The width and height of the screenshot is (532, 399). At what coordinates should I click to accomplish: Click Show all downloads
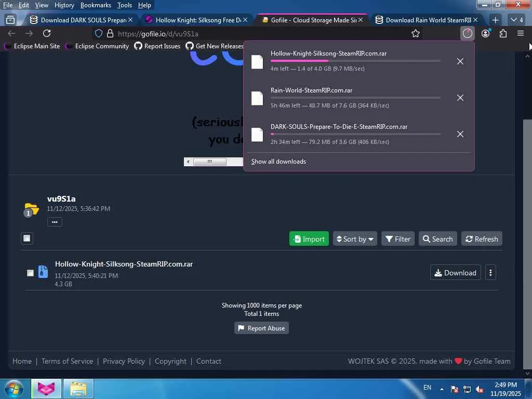click(278, 162)
